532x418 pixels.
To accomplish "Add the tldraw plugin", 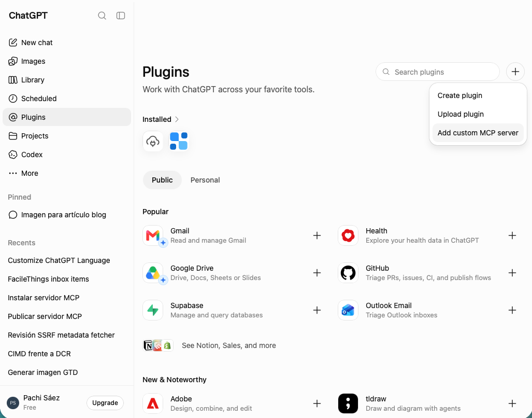I will click(x=512, y=403).
